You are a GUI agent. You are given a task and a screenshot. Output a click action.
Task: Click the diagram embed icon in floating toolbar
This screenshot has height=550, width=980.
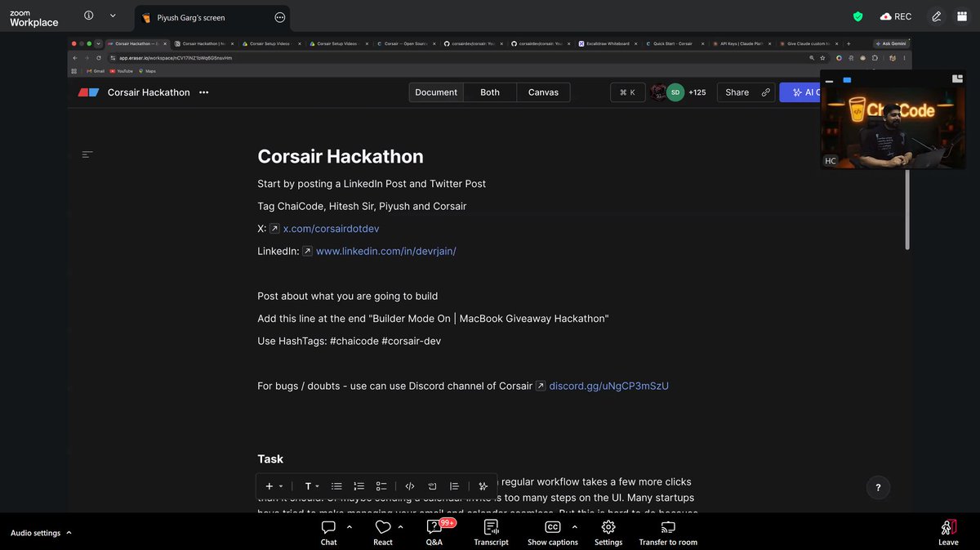click(x=433, y=486)
